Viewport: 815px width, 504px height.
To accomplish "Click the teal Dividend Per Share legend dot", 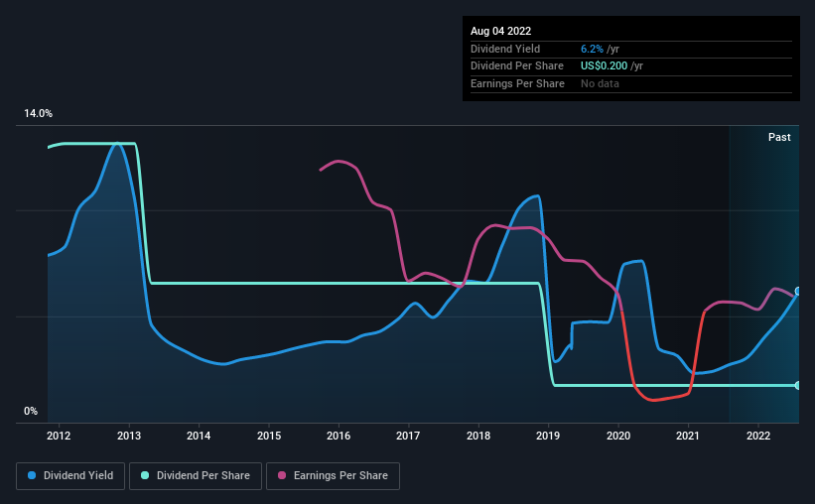I will click(145, 475).
